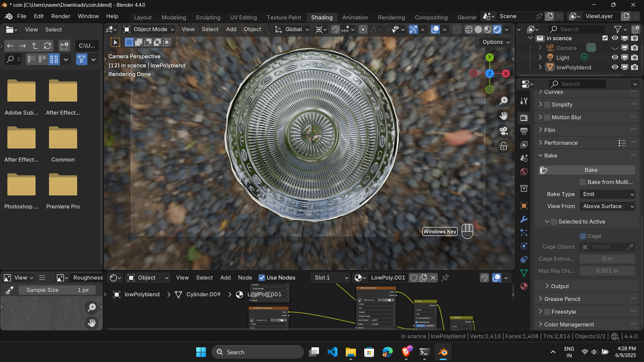Refresh the file browser listing
This screenshot has width=644, height=362.
point(48,46)
